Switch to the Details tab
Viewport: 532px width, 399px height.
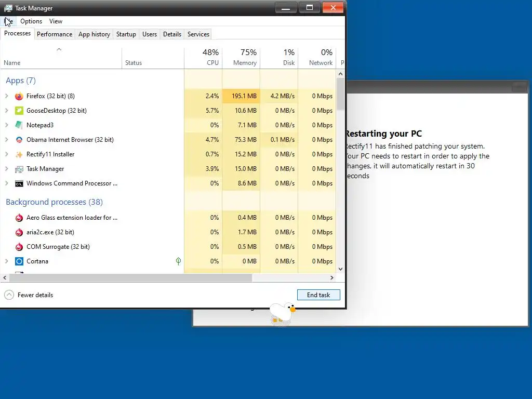[172, 34]
